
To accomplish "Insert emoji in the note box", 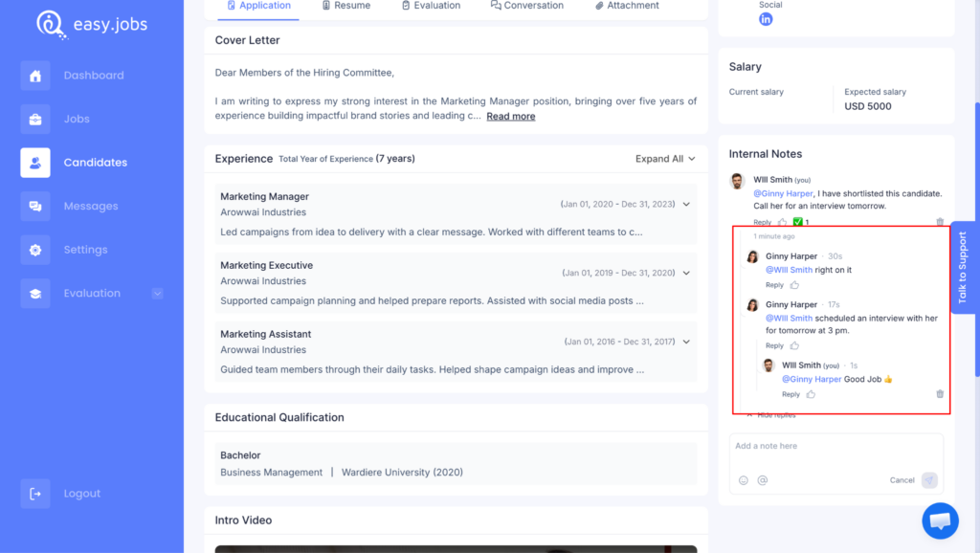I will click(743, 480).
